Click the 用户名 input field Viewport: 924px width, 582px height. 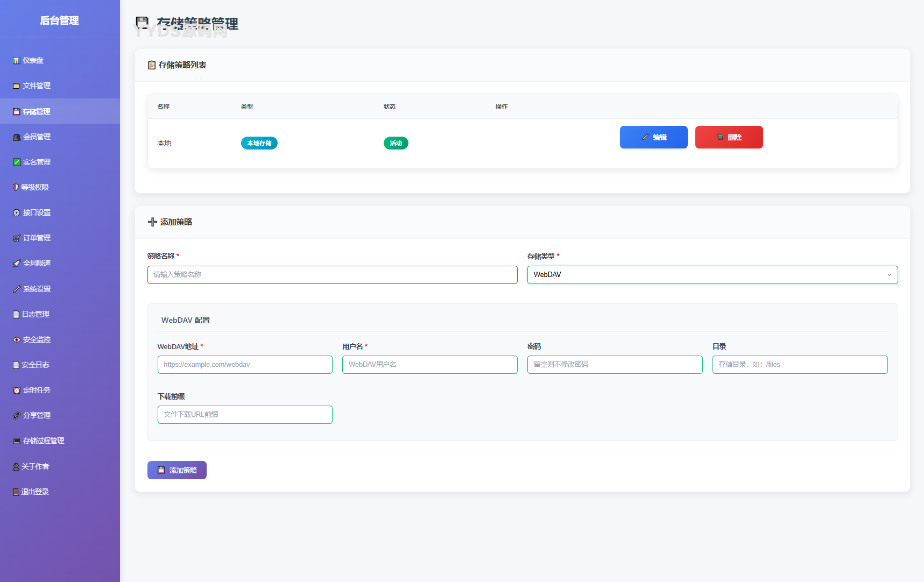coord(429,365)
